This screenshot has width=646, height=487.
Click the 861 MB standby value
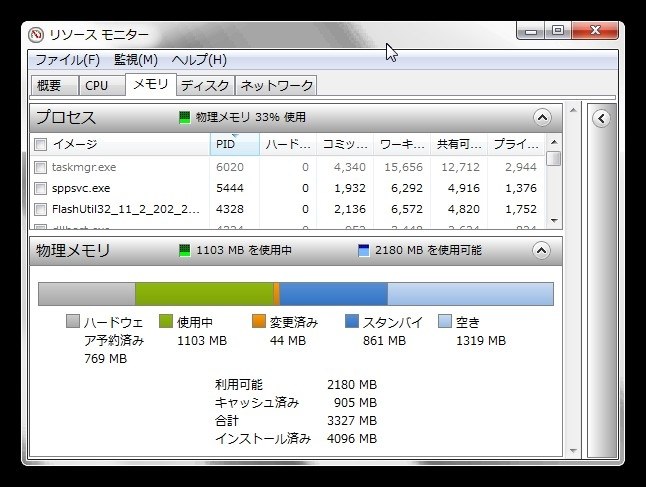[x=384, y=341]
